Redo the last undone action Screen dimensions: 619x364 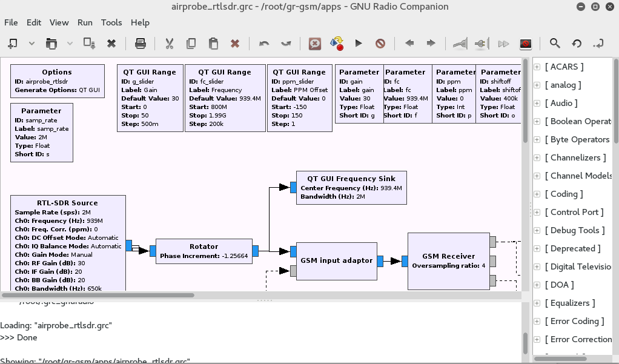pos(285,44)
